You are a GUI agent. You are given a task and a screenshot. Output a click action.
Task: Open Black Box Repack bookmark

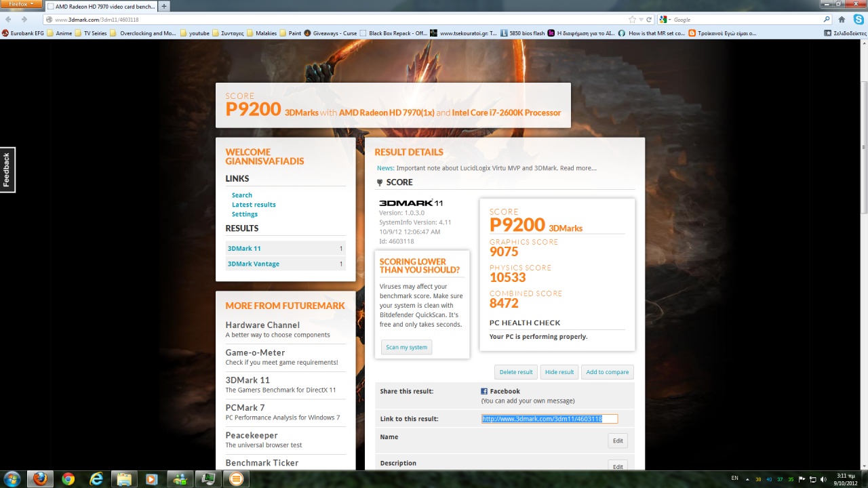click(394, 33)
